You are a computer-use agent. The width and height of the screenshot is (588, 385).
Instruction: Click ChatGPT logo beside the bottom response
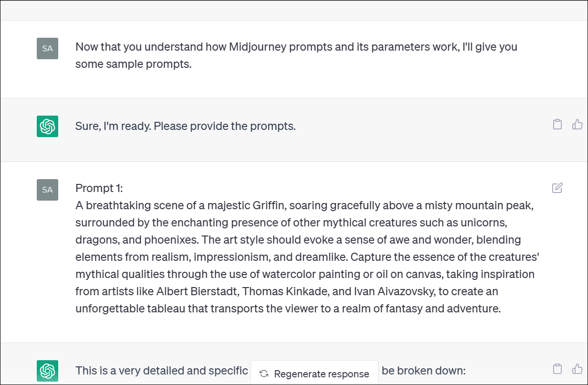(47, 371)
